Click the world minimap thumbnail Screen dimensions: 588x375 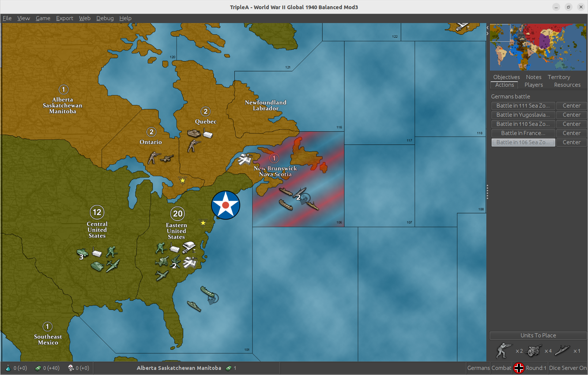(538, 47)
